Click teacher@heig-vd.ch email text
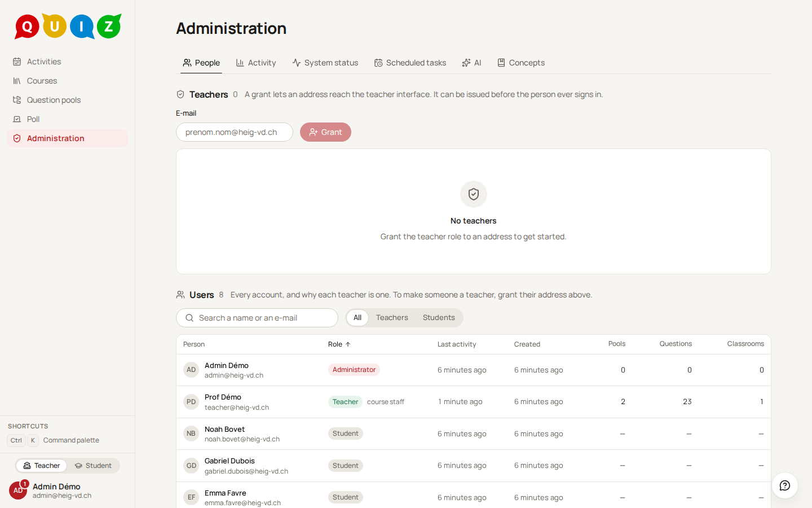The width and height of the screenshot is (812, 508). (x=237, y=408)
